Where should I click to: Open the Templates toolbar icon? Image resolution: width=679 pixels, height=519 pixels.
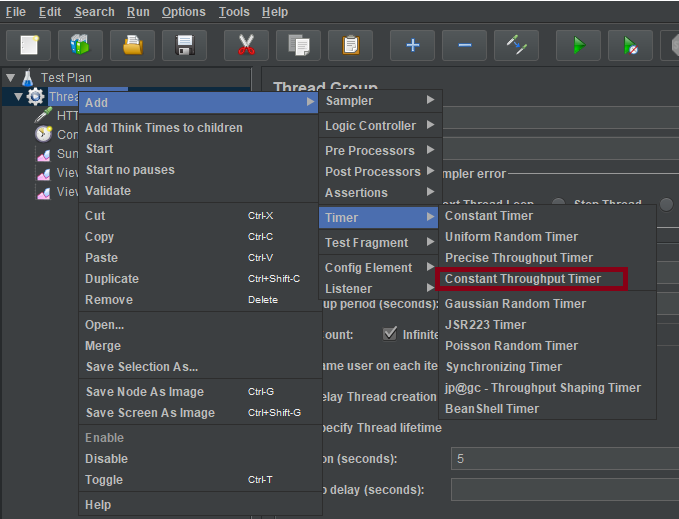click(x=80, y=45)
